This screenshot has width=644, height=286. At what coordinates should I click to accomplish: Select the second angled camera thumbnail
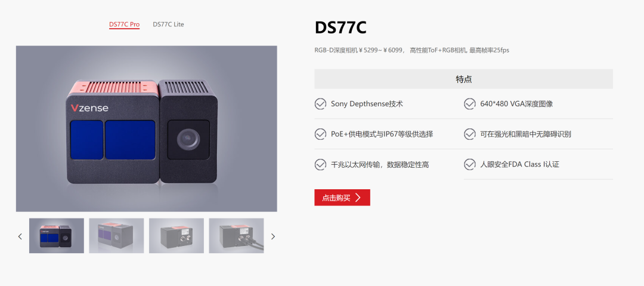click(117, 236)
